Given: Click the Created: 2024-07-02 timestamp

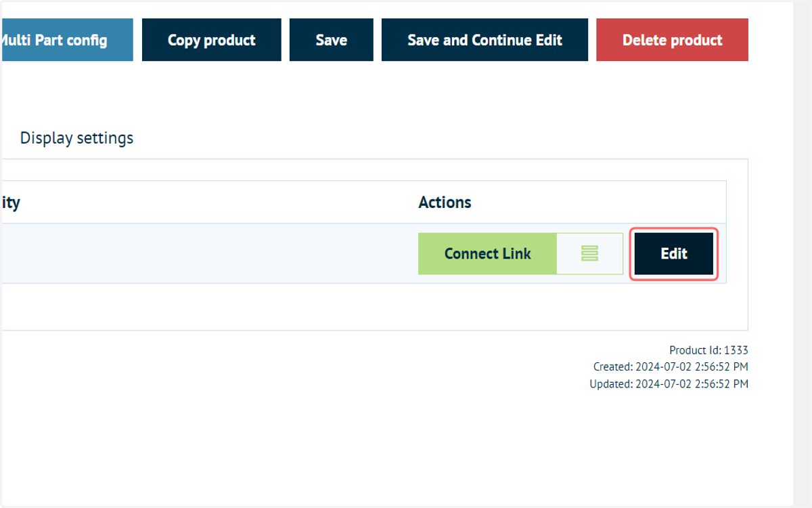Looking at the screenshot, I should tap(671, 367).
